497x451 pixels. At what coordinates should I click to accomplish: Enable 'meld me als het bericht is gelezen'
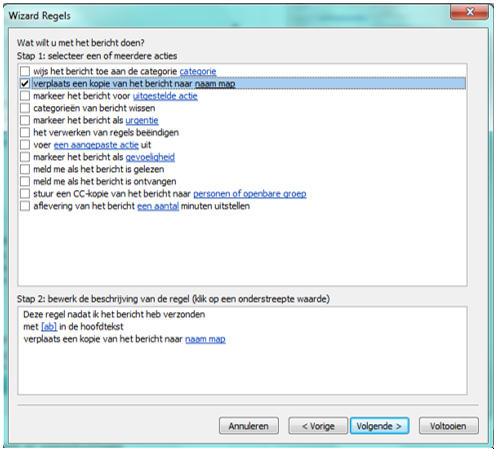25,169
